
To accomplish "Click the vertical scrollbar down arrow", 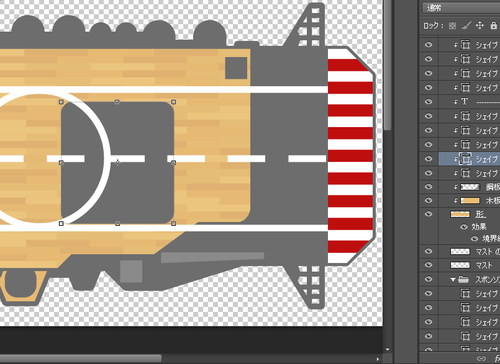I will tap(387, 349).
